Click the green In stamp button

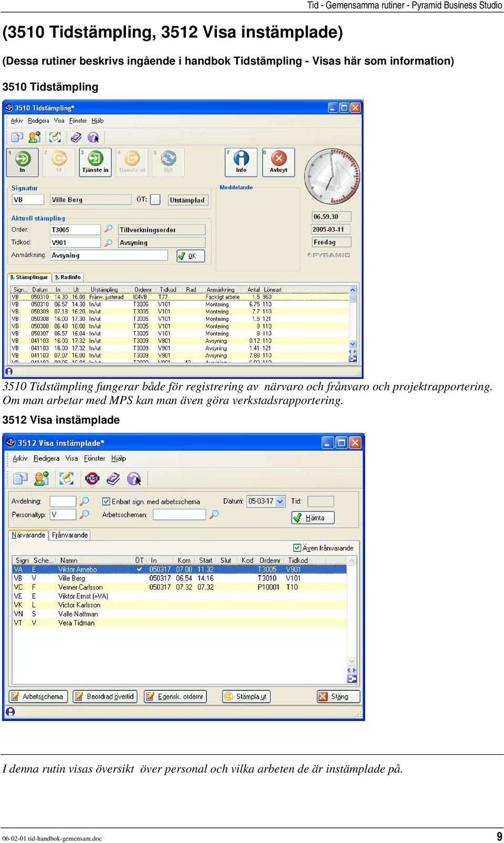(22, 162)
